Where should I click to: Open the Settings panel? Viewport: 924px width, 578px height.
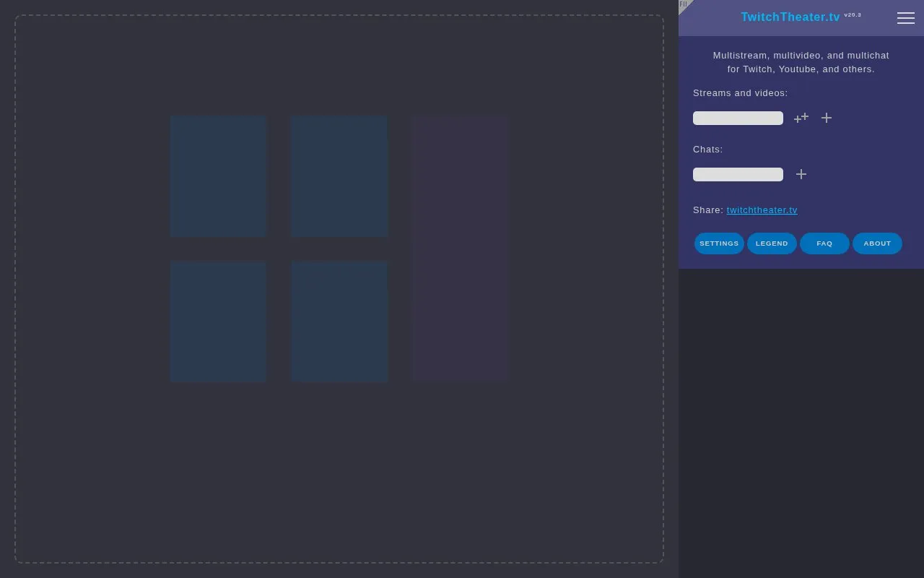click(x=719, y=243)
